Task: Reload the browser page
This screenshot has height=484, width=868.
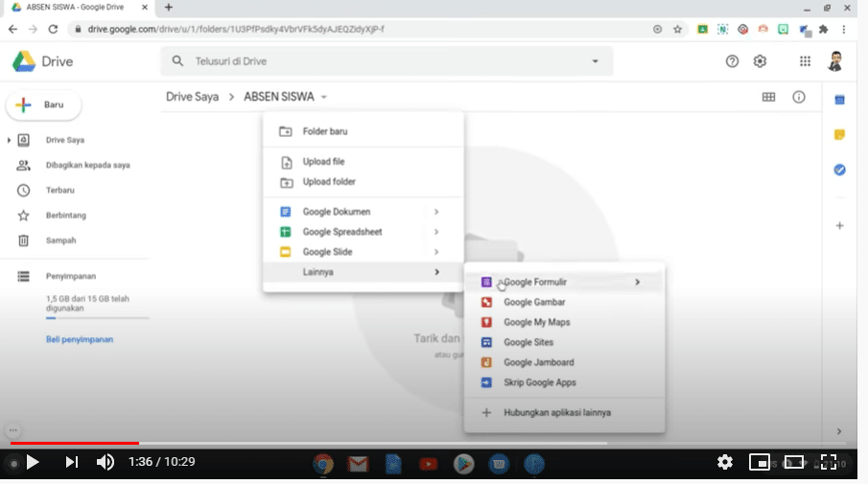Action: [x=53, y=29]
